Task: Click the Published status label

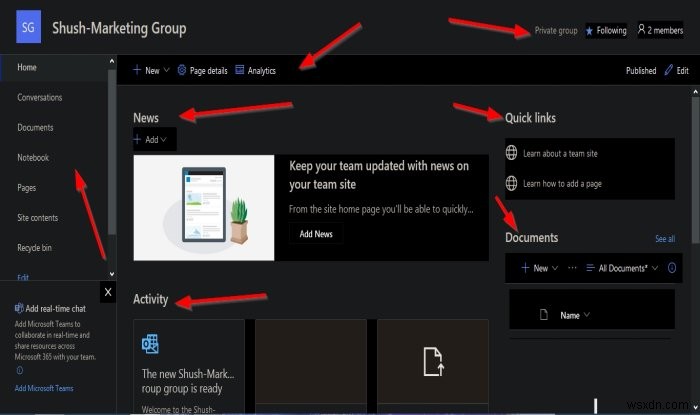Action: click(641, 71)
